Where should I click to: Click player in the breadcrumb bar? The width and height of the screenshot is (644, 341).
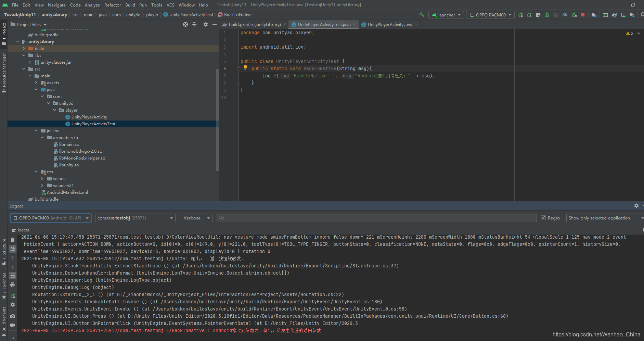point(152,14)
